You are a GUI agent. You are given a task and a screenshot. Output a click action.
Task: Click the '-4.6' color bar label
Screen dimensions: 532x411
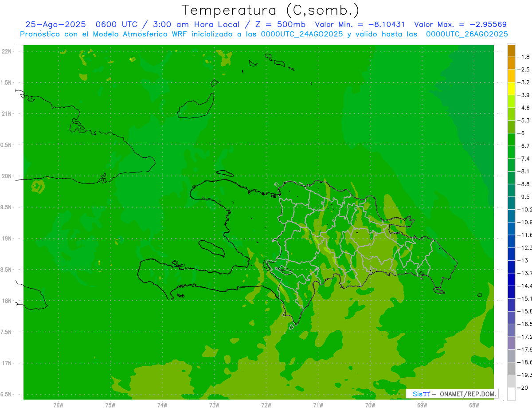(524, 108)
